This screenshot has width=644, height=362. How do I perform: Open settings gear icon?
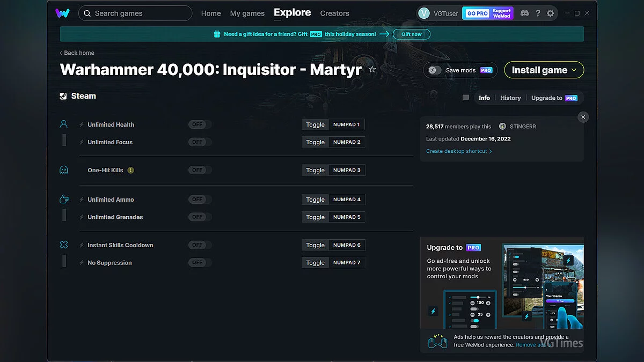[x=550, y=13]
